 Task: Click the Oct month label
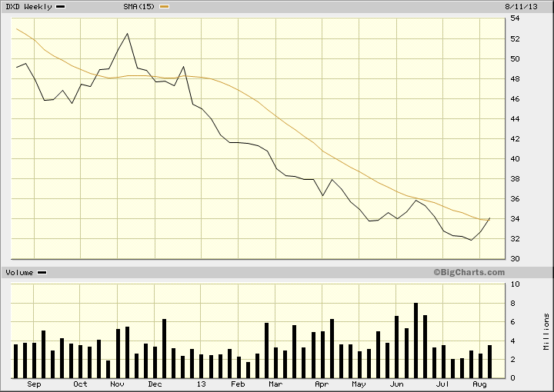80,384
